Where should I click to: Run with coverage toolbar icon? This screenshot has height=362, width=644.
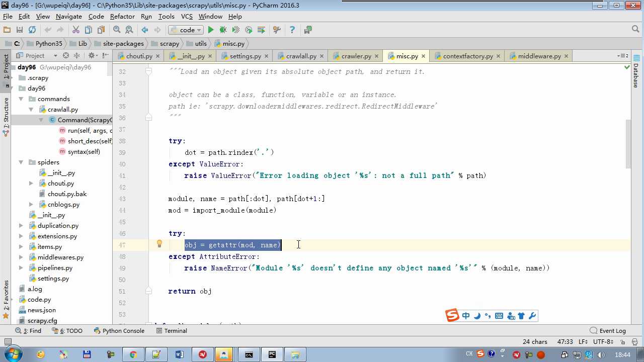point(236,30)
